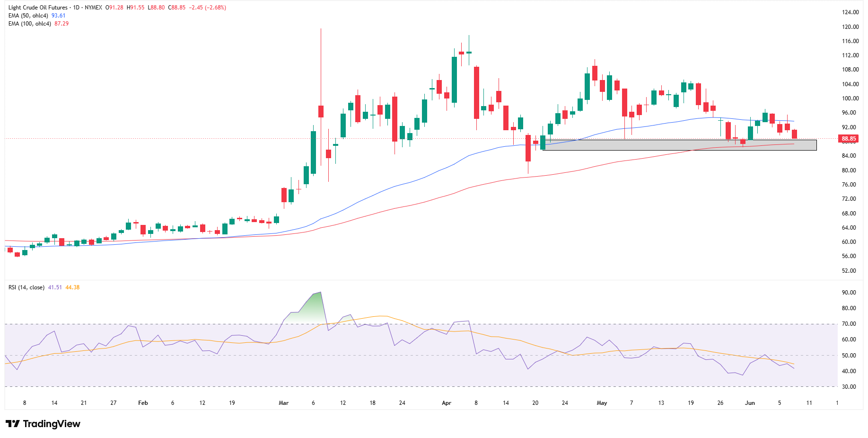Click the 116.00 price axis label
Screen dimensions: 868x438
point(850,41)
